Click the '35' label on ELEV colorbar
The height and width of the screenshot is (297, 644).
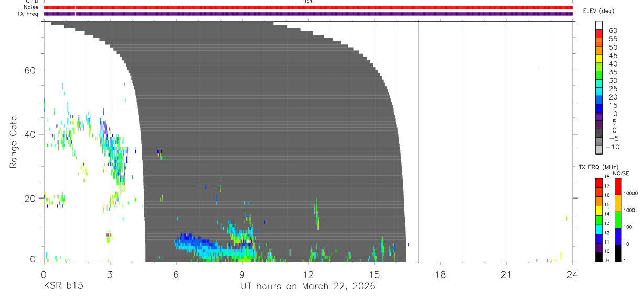[612, 72]
